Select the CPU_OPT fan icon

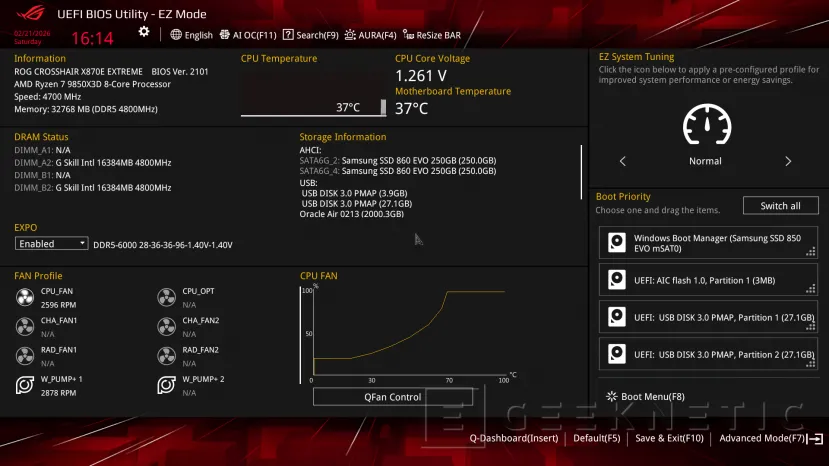click(167, 298)
